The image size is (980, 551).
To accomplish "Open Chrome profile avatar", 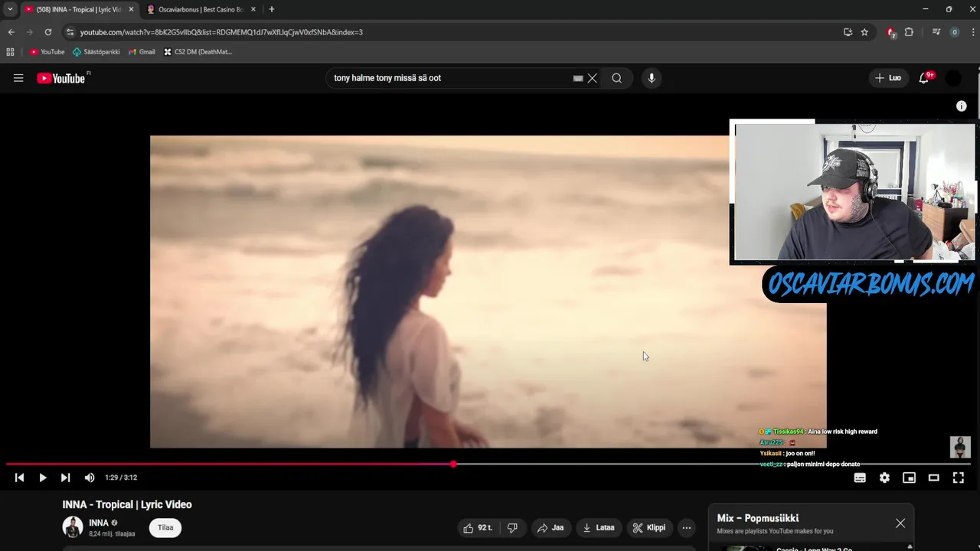I will [954, 32].
